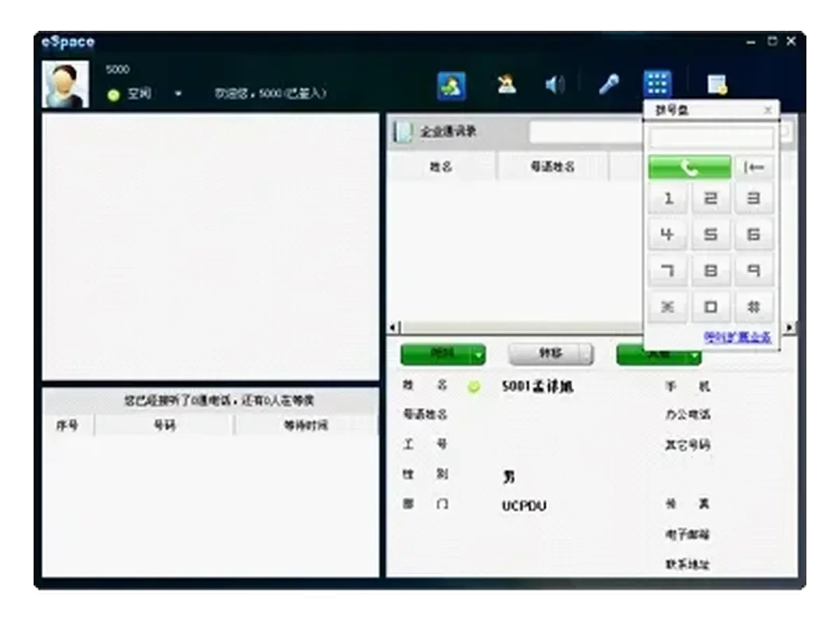
Task: Click the sign-in agent icon in toolbar
Action: (x=451, y=86)
